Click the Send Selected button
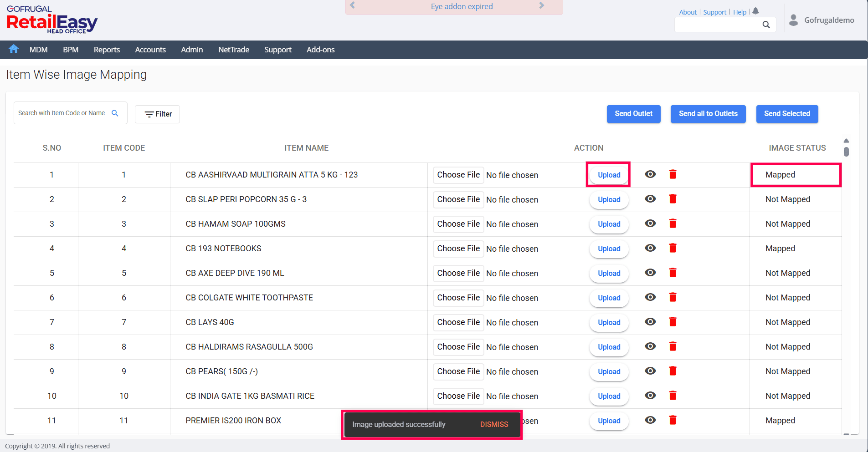This screenshot has width=868, height=452. point(787,114)
